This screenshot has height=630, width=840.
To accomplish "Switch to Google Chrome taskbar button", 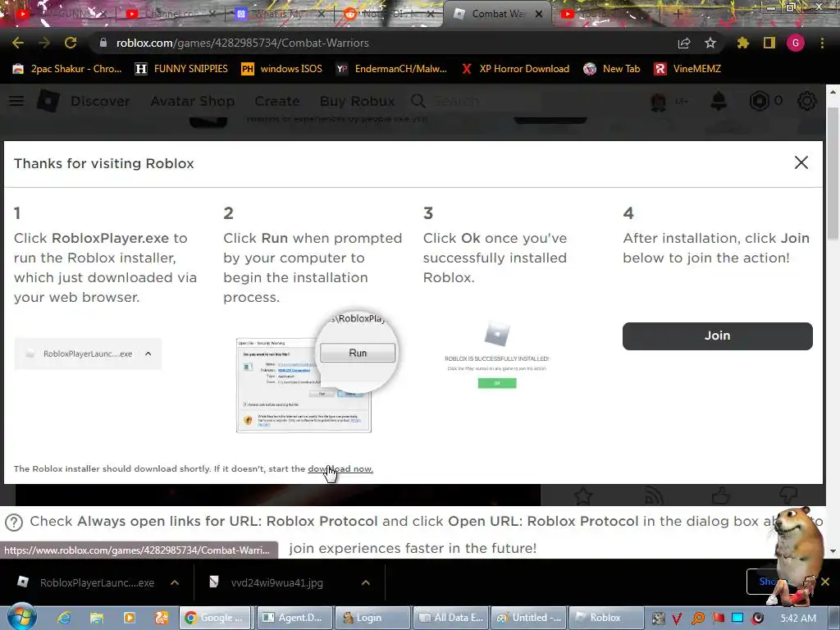I will coord(216,618).
